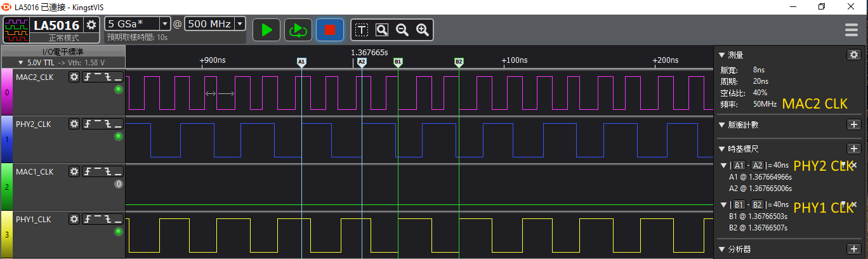The height and width of the screenshot is (259, 868).
Task: Toggle the MAC1_CLK channel 0 indicator
Action: pyautogui.click(x=118, y=184)
